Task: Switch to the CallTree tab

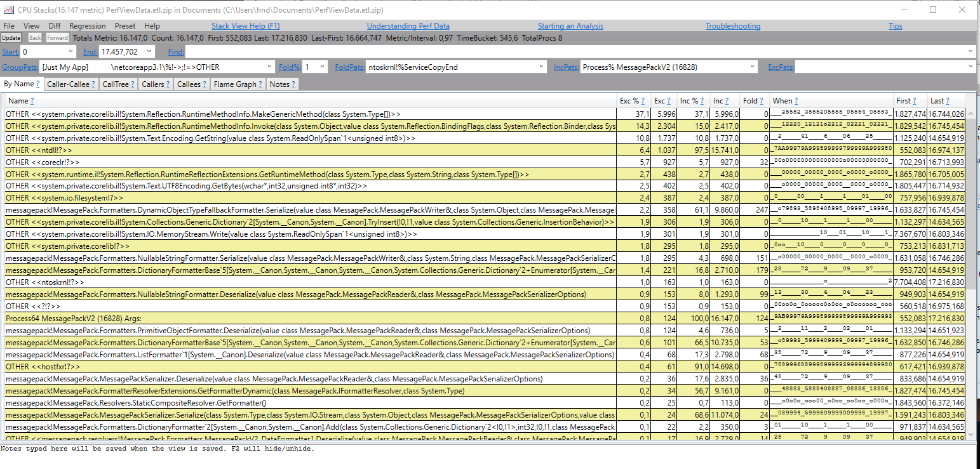Action: click(x=117, y=83)
